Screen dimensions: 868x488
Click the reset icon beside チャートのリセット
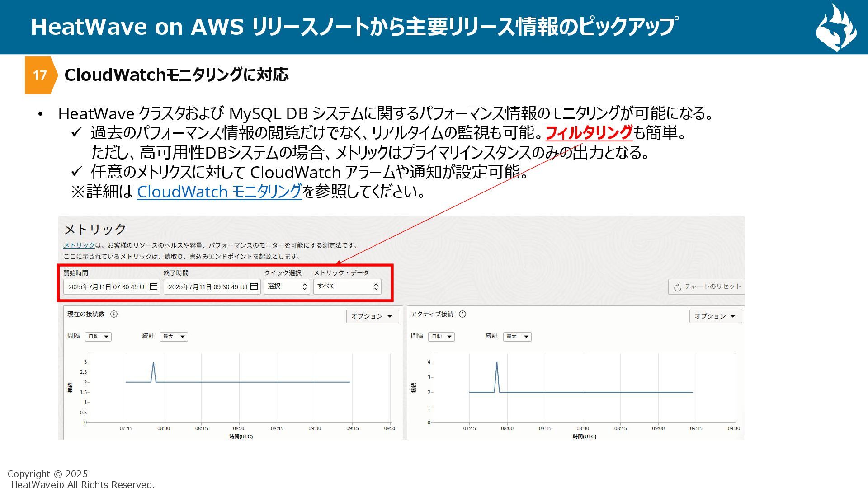click(677, 287)
